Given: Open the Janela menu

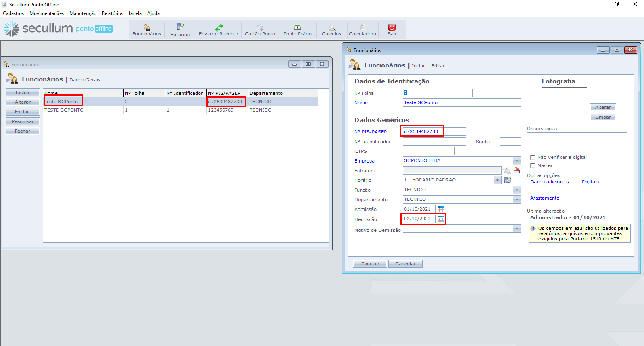Looking at the screenshot, I should click(135, 13).
